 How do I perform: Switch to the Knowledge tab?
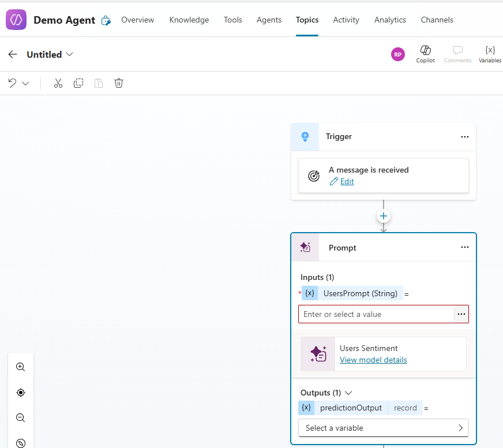click(x=189, y=20)
